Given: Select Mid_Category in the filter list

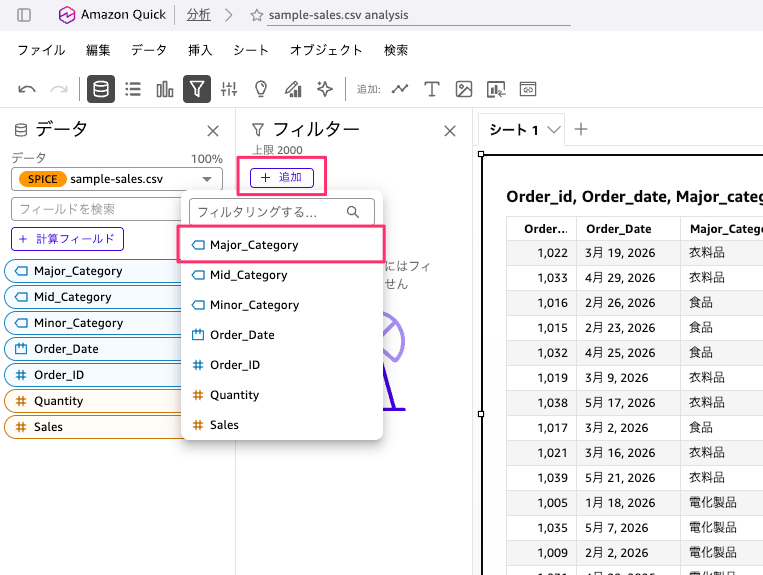Looking at the screenshot, I should [x=282, y=275].
